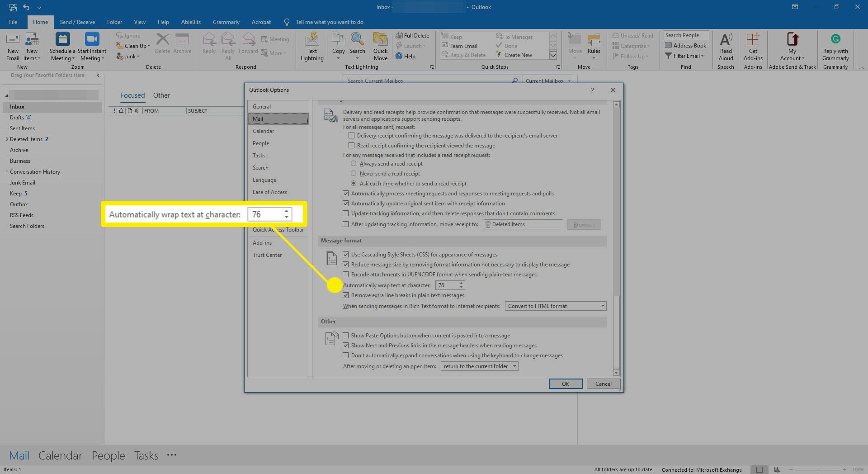Click Tell me lightbulb search
Image resolution: width=868 pixels, height=474 pixels.
[x=286, y=22]
